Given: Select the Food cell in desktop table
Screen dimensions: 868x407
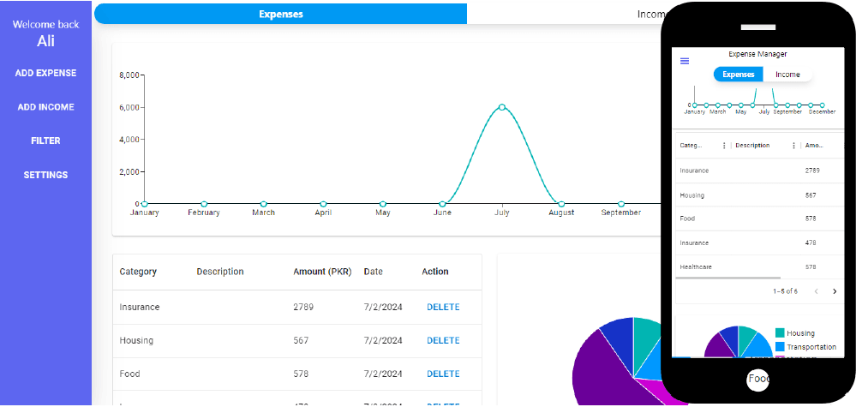Looking at the screenshot, I should (x=129, y=374).
